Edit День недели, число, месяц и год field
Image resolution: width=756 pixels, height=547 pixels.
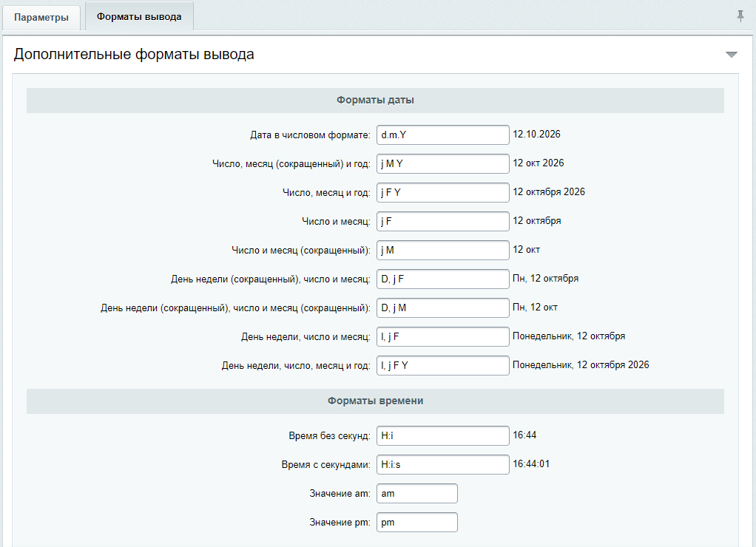(x=442, y=366)
